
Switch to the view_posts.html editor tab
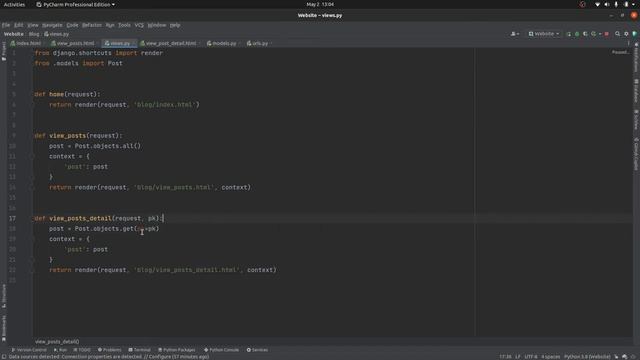coord(73,43)
